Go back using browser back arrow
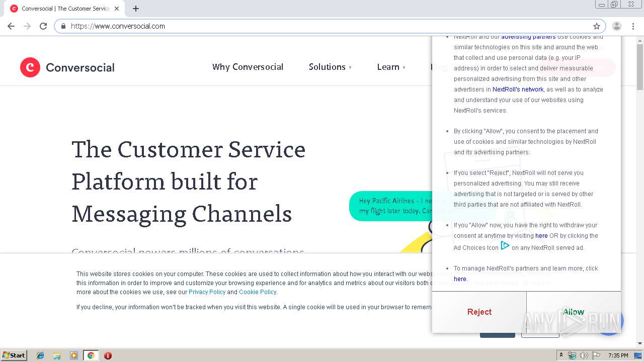The height and width of the screenshot is (362, 644). (11, 26)
